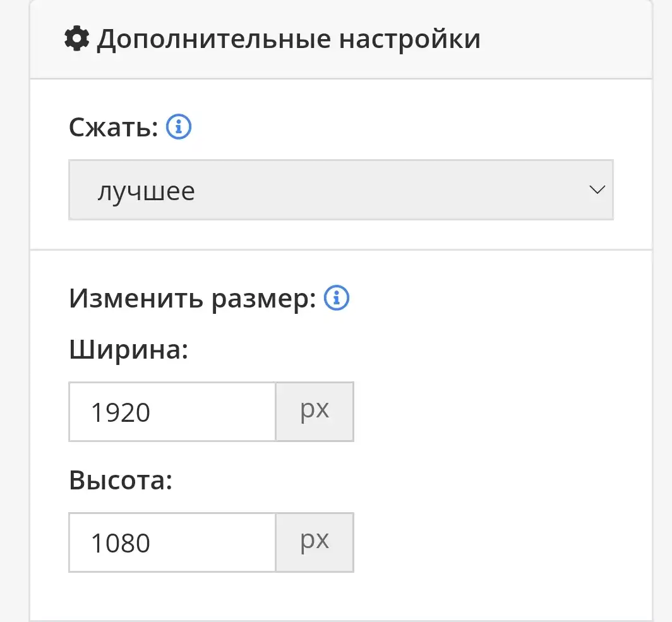This screenshot has height=622, width=672.
Task: Click empty area of the settings header bar
Action: click(566, 39)
